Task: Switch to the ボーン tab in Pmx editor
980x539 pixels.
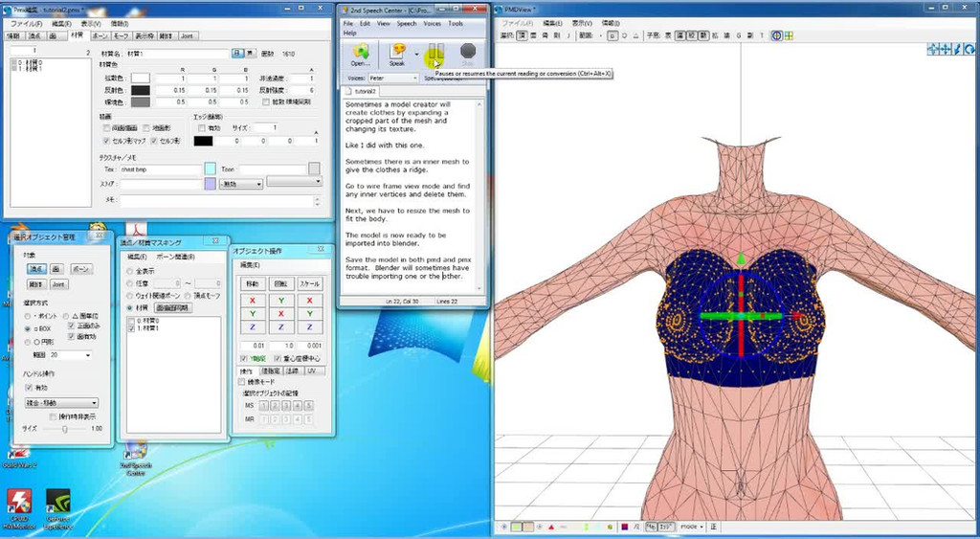Action: 100,36
